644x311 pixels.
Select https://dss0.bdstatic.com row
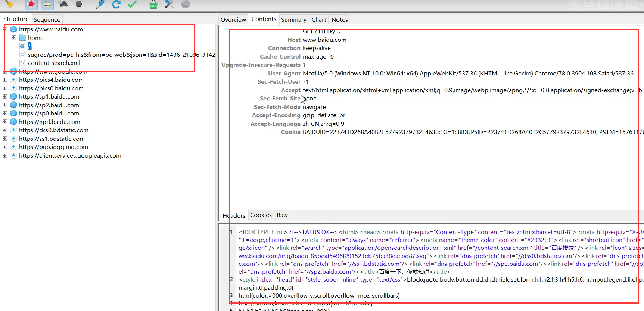[54, 130]
